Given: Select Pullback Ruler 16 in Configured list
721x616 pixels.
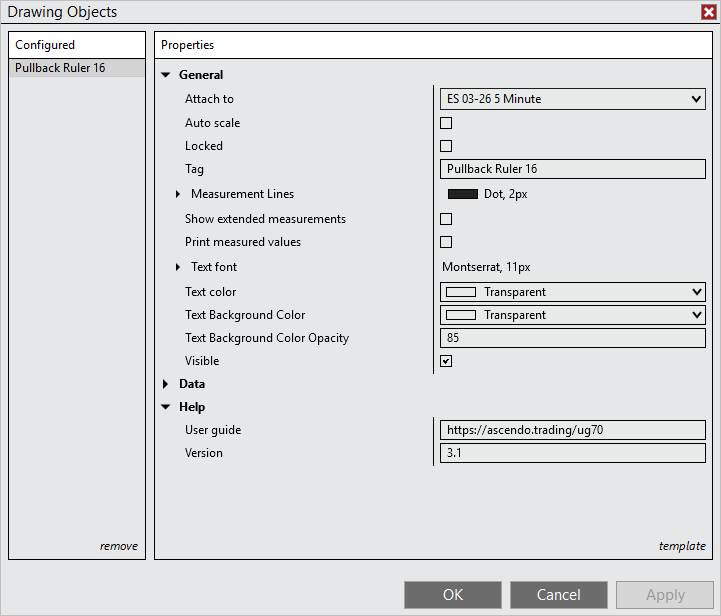Looking at the screenshot, I should 60,68.
